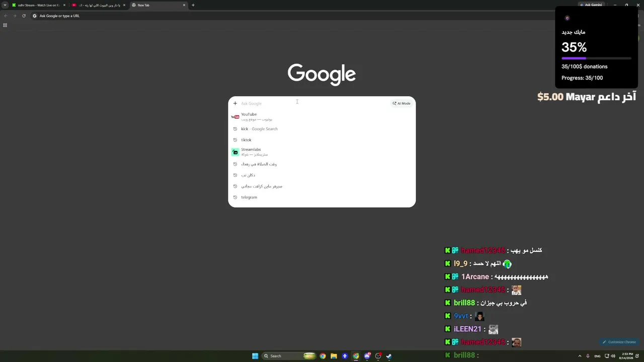Click the history clock icon beside telegram
Screen dimensions: 644x362
(x=235, y=197)
